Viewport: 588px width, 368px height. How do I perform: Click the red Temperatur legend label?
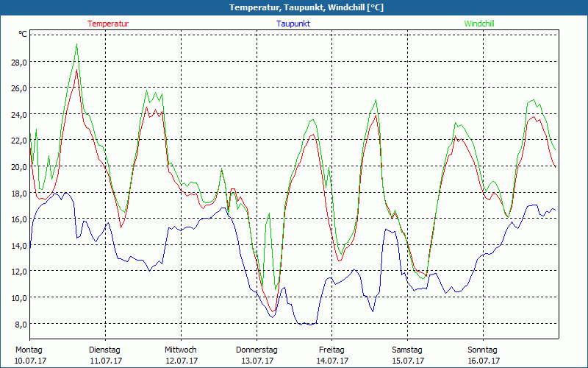[x=108, y=24]
